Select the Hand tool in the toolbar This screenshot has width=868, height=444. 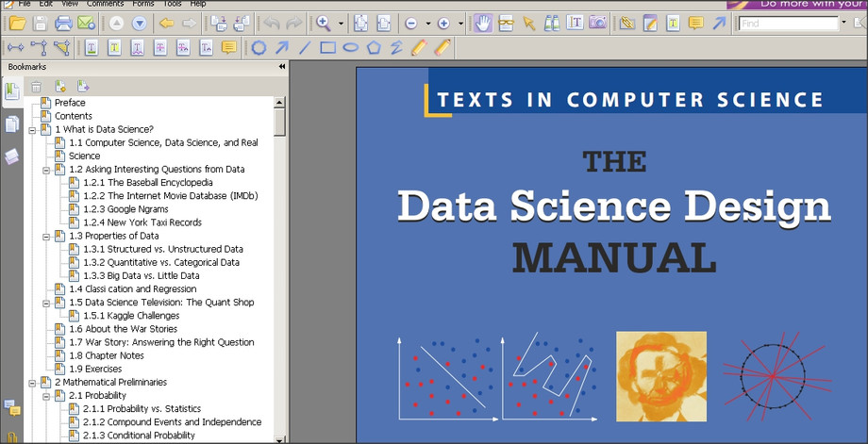[482, 24]
